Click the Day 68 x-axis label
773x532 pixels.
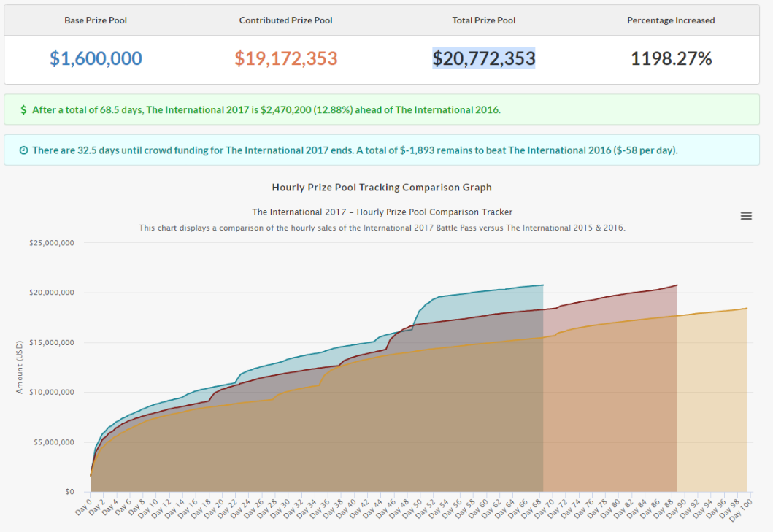pos(531,508)
